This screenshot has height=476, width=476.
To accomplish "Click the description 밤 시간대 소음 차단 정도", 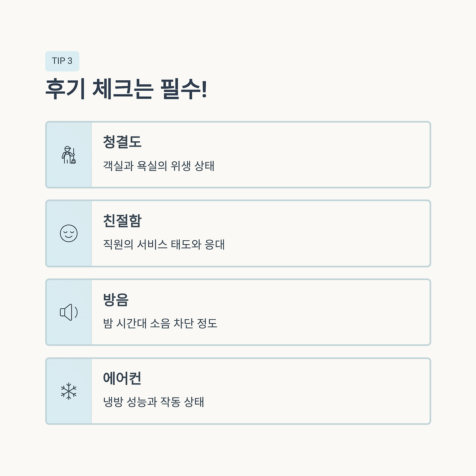I will click(x=160, y=324).
